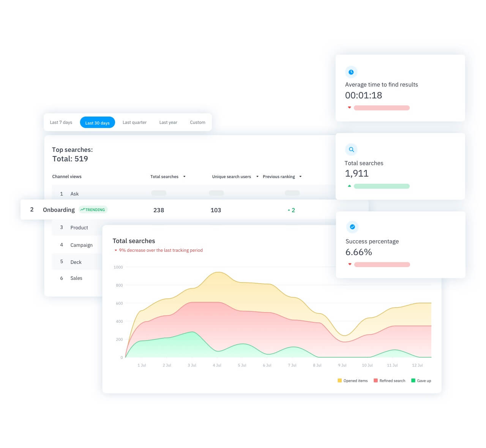
Task: Click the checkmark icon above Success percentage
Action: [352, 227]
